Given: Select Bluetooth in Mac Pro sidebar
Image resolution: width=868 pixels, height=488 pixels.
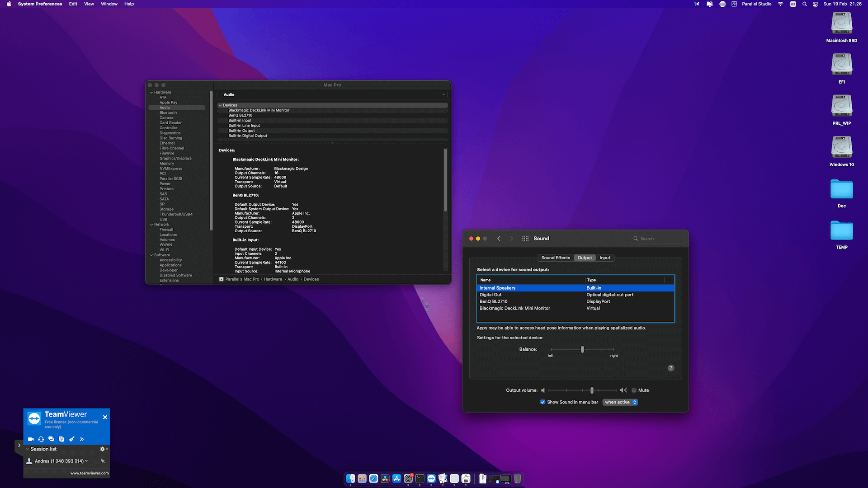Looking at the screenshot, I should 168,113.
